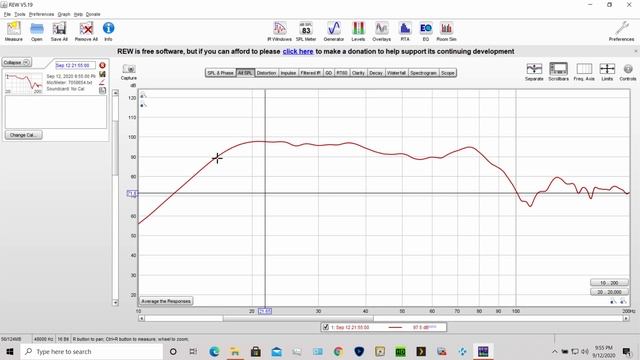The width and height of the screenshot is (640, 360).
Task: Delete the Sep 12 measurement (red X)
Action: tap(102, 65)
